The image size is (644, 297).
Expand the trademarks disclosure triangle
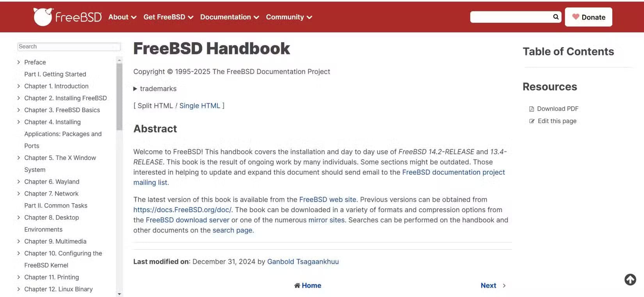coord(135,89)
